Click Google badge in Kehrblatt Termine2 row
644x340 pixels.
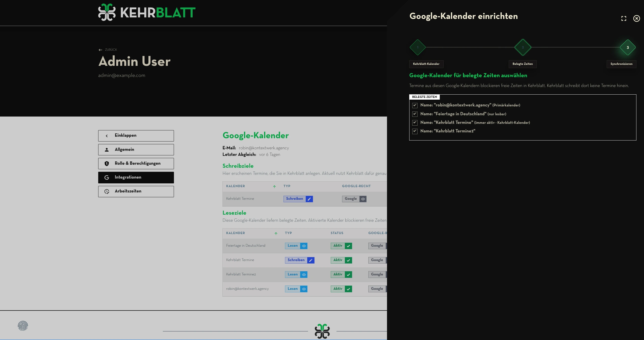[377, 274]
